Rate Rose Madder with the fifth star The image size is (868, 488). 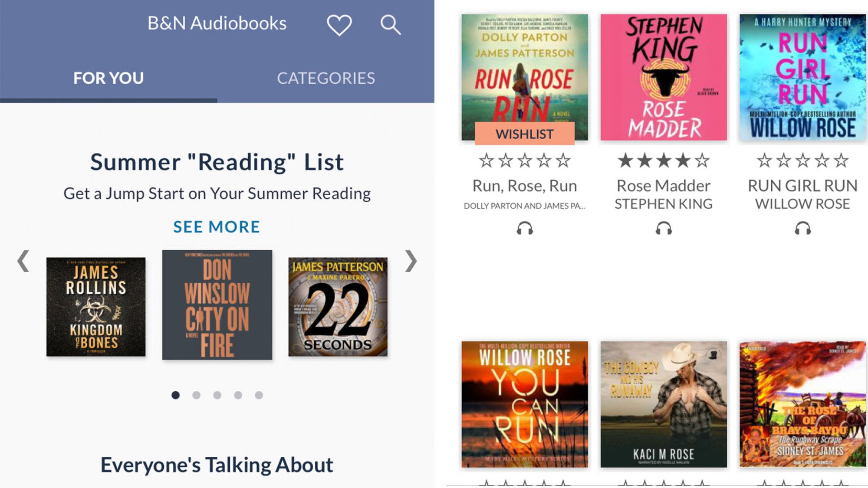(x=702, y=161)
